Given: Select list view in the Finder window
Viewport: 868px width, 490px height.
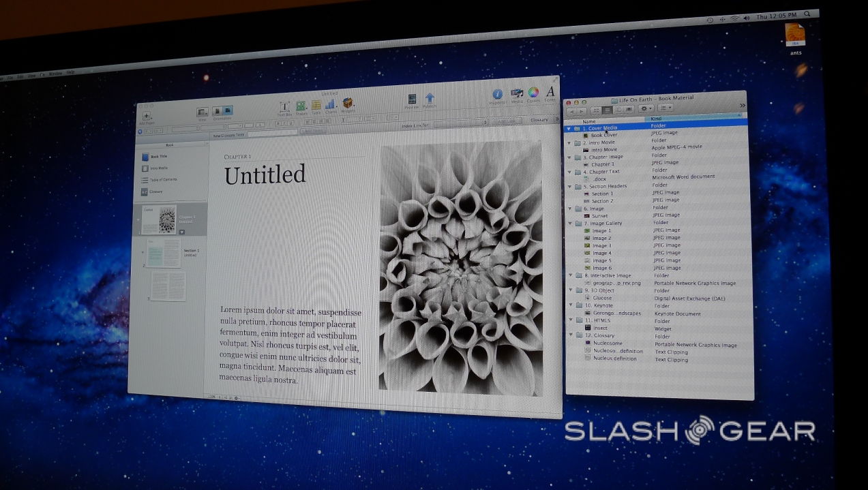Looking at the screenshot, I should pyautogui.click(x=606, y=109).
